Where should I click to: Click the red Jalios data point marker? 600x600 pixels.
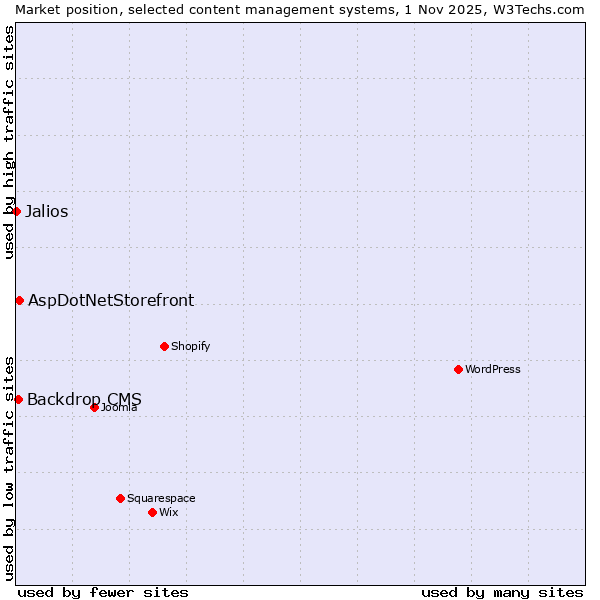pos(17,211)
